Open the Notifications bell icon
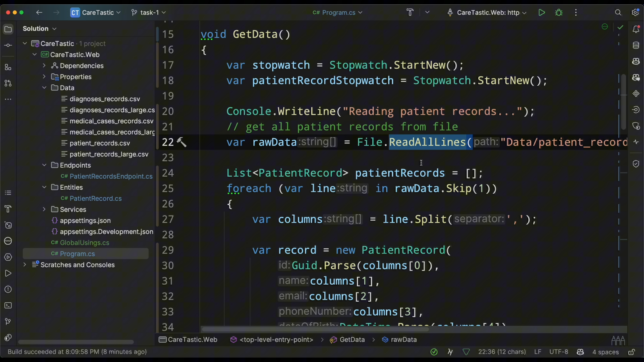 click(636, 29)
